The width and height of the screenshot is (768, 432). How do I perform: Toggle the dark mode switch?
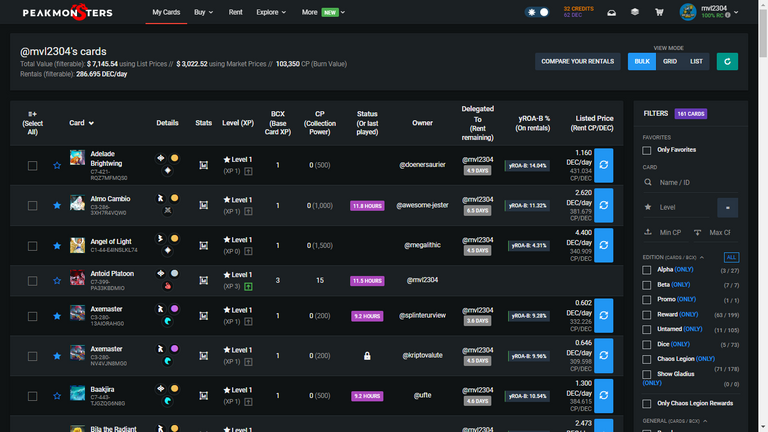tap(538, 12)
